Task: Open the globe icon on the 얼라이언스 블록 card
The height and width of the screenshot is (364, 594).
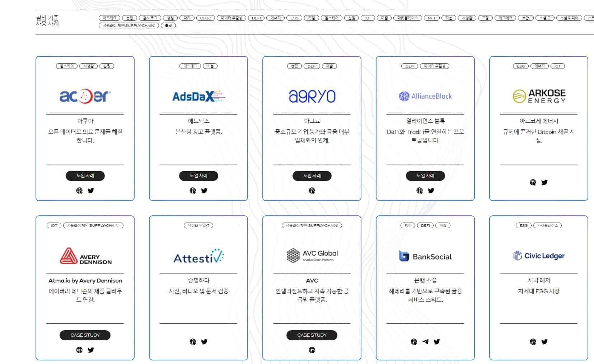Action: (420, 191)
